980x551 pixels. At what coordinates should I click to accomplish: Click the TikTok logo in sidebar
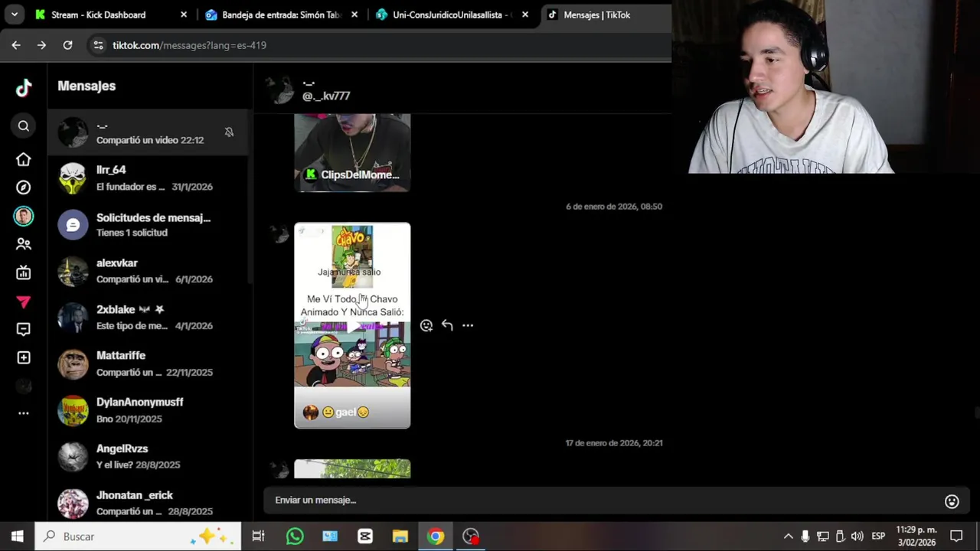point(24,87)
